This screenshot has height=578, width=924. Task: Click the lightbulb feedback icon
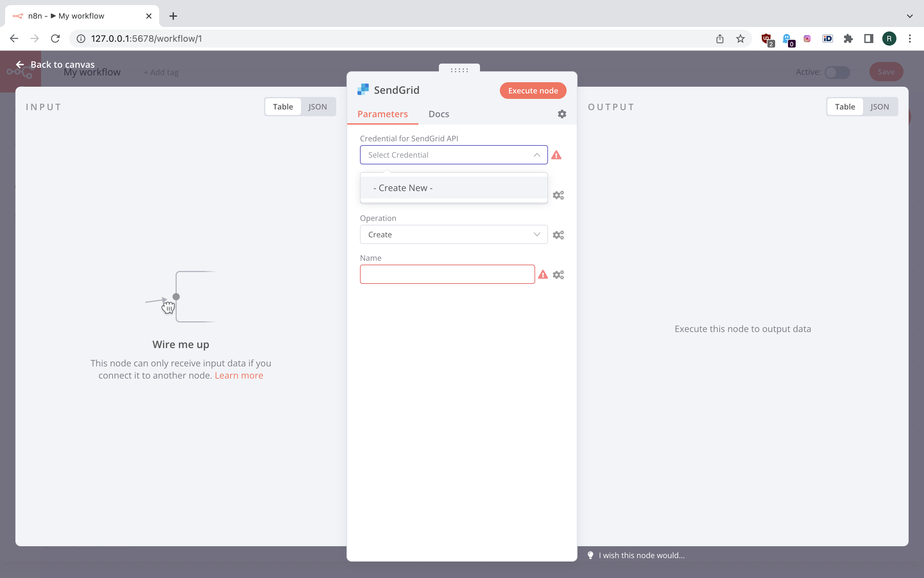590,555
